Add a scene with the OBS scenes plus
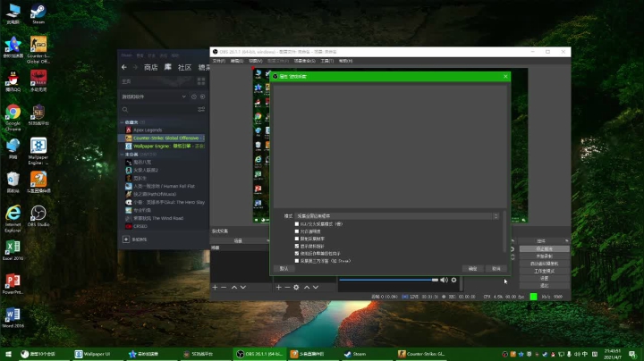 click(215, 287)
